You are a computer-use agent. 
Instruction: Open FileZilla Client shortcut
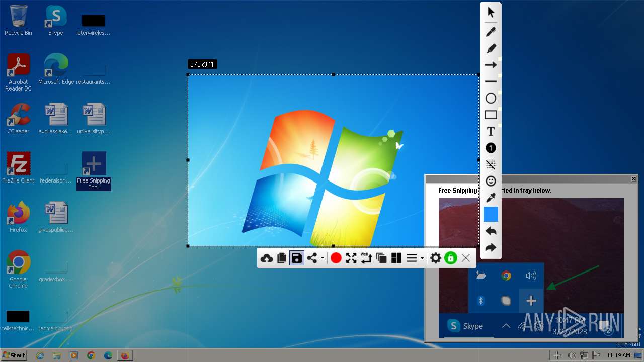pyautogui.click(x=18, y=167)
